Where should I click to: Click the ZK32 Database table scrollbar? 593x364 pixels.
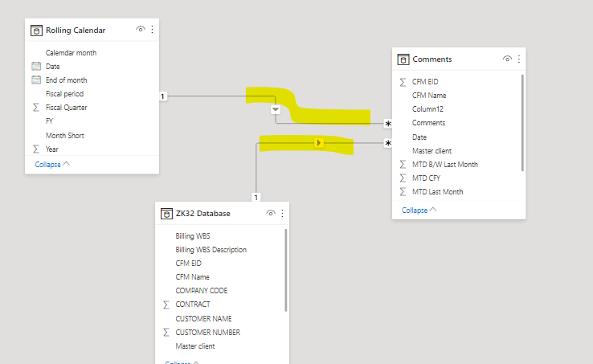point(286,270)
